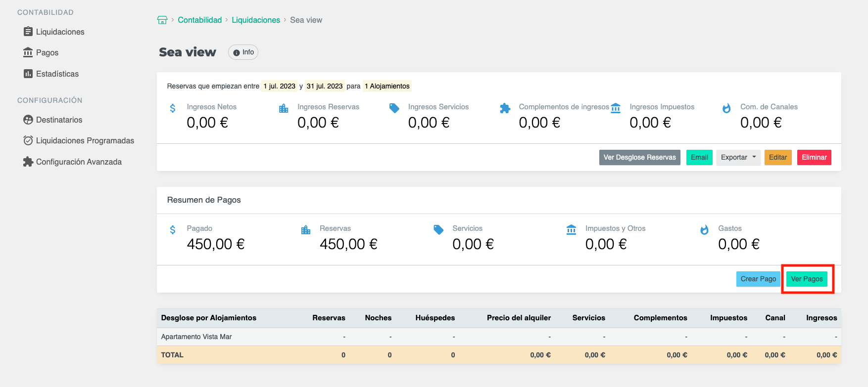Go to Liquidaciones via breadcrumb link

[256, 20]
